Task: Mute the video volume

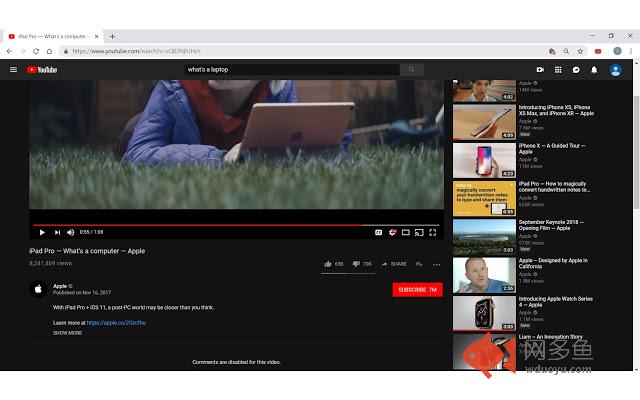Action: pyautogui.click(x=71, y=232)
